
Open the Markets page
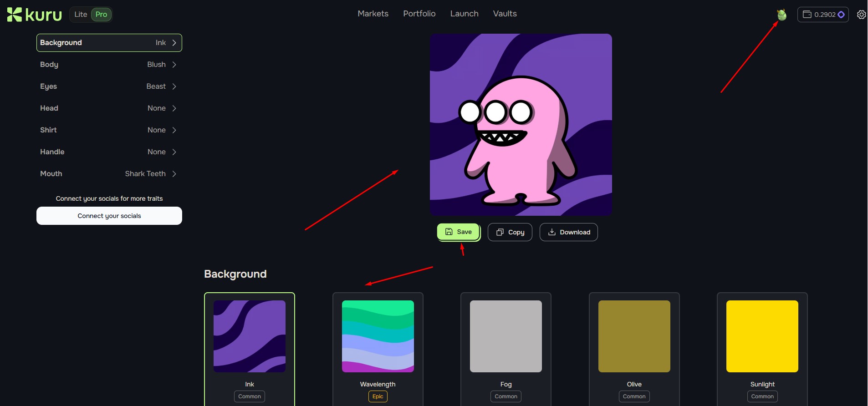[373, 14]
